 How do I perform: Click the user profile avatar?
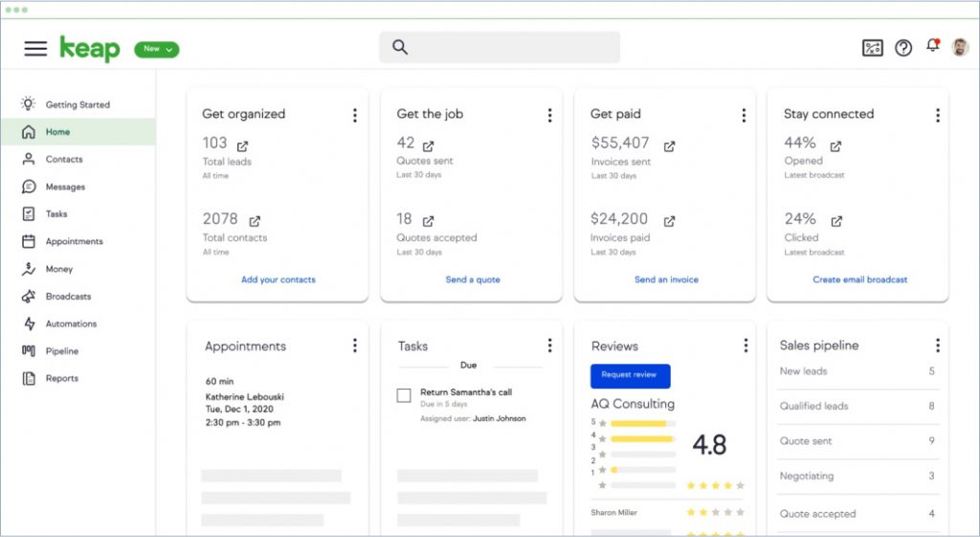click(x=960, y=48)
